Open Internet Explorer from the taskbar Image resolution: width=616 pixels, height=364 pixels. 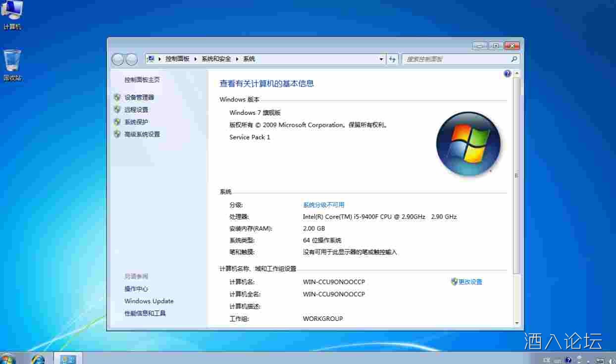38,358
